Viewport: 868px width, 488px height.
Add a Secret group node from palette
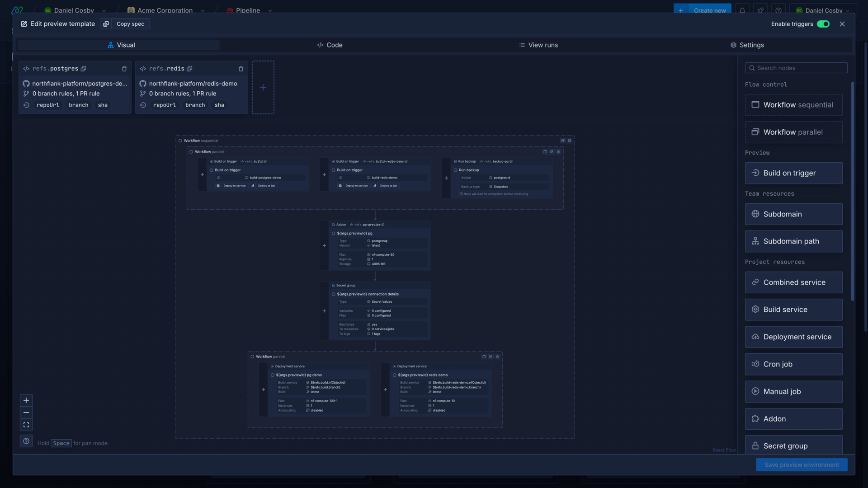coord(793,446)
